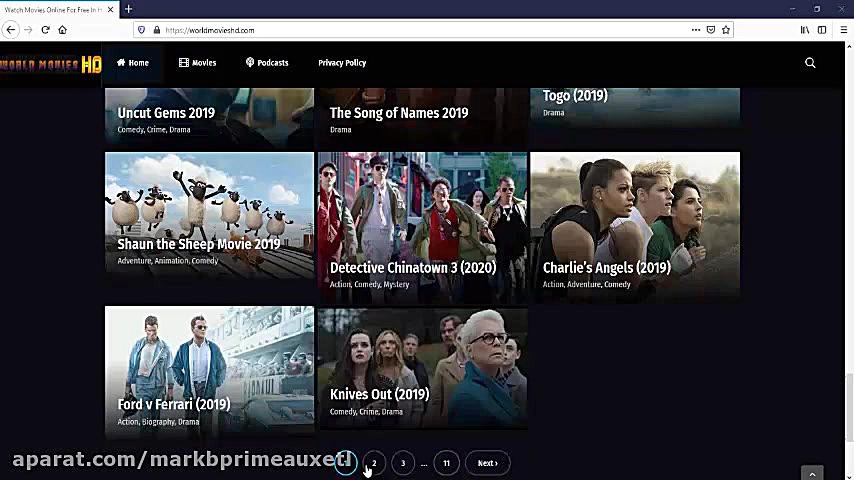
Task: Click the site search magnifier icon
Action: click(x=810, y=63)
